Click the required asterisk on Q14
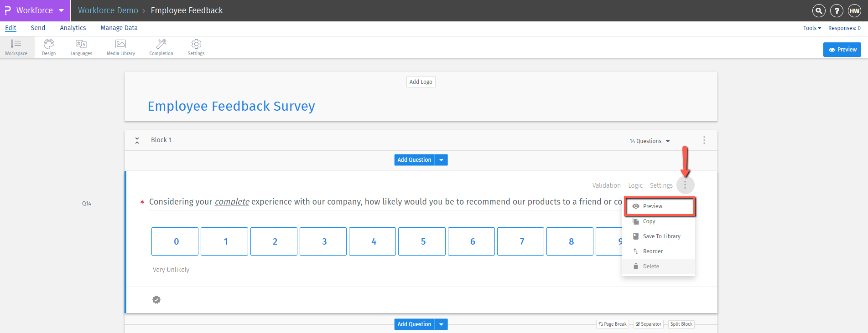 point(142,202)
